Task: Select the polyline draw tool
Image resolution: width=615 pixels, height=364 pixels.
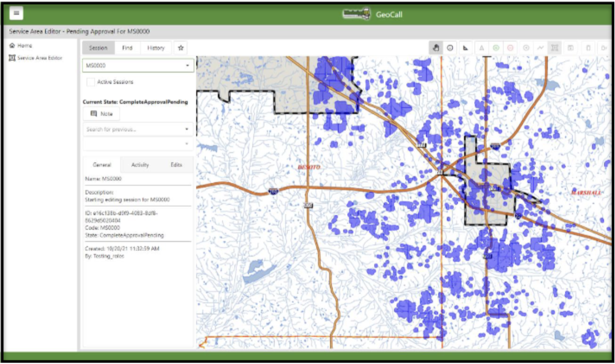Action: (x=540, y=48)
